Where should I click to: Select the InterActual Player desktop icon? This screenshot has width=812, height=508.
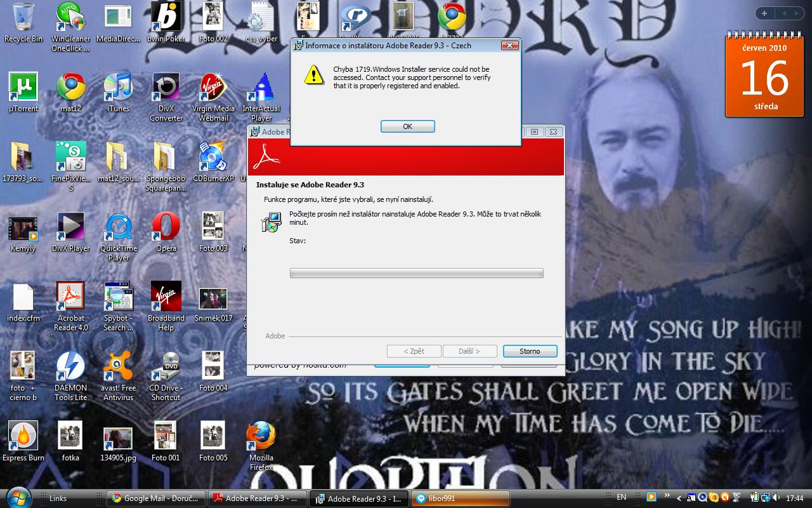pos(261,97)
